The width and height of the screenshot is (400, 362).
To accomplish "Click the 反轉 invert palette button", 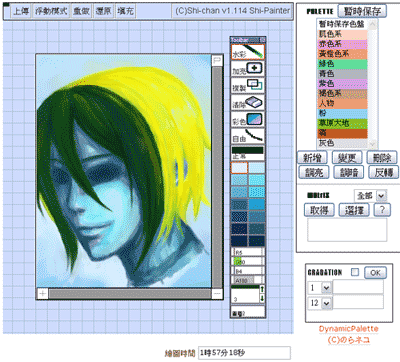I will tap(383, 172).
